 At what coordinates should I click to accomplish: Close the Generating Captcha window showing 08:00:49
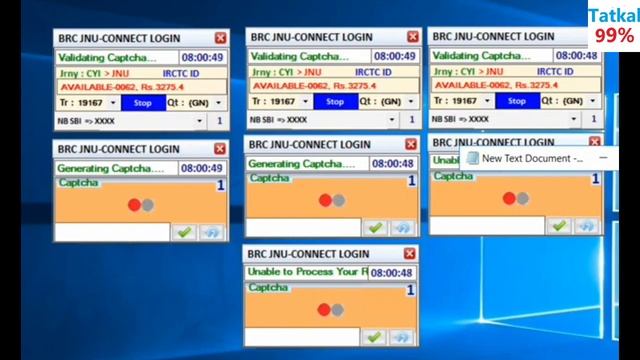(x=220, y=149)
